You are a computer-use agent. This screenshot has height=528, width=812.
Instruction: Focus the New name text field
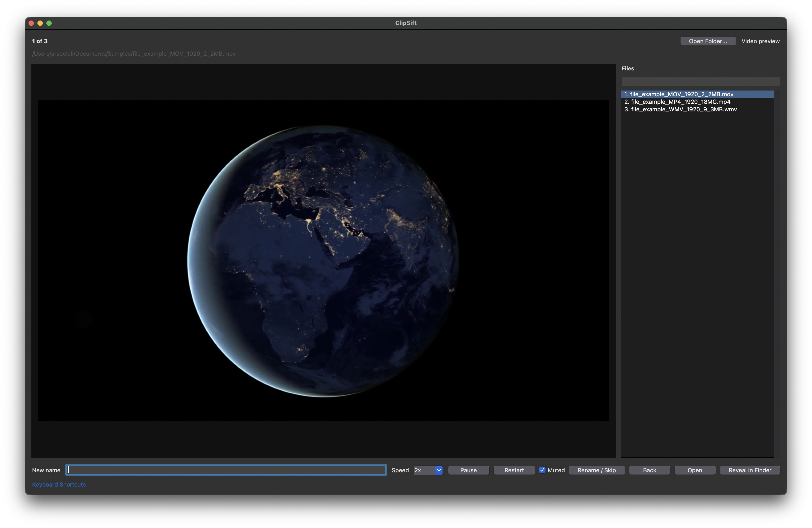tap(226, 470)
